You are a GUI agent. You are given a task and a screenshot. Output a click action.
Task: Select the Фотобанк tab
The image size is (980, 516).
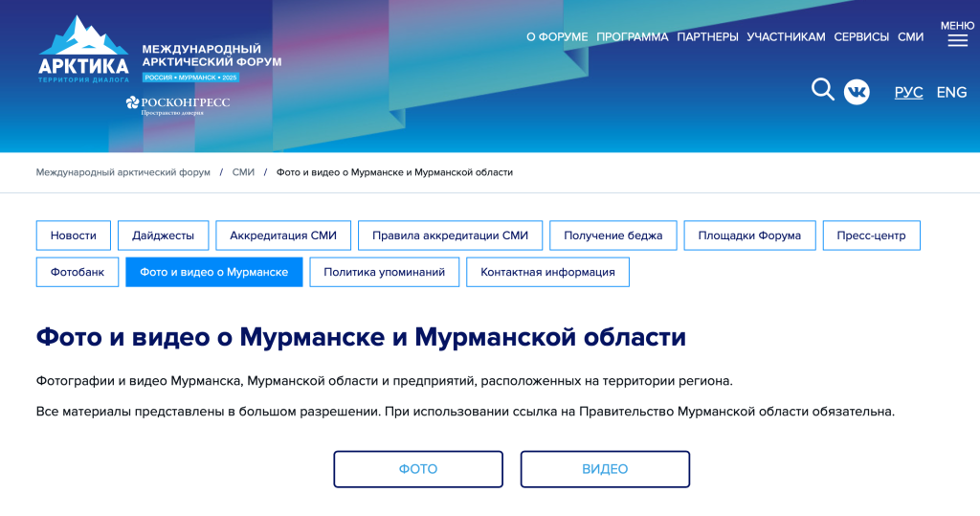point(77,272)
